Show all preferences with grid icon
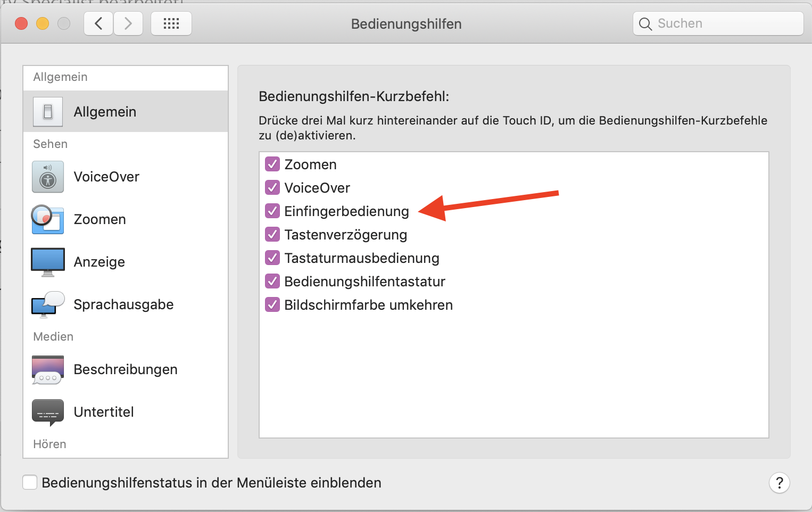The height and width of the screenshot is (512, 812). coord(171,23)
